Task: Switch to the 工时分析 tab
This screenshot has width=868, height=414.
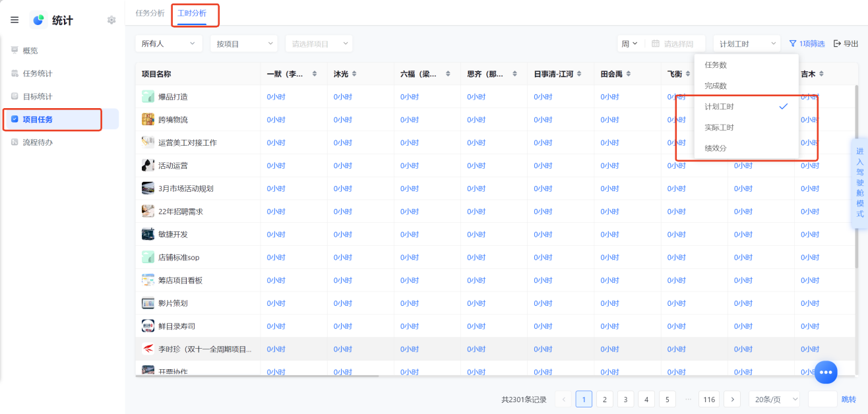Action: [192, 13]
